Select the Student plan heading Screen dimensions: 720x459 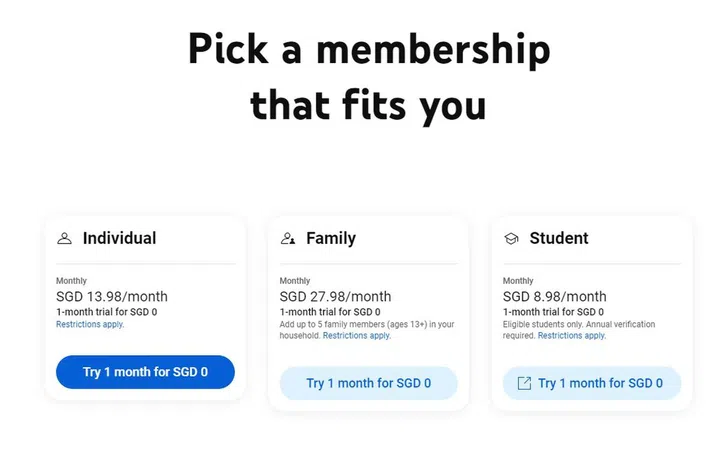click(x=559, y=238)
